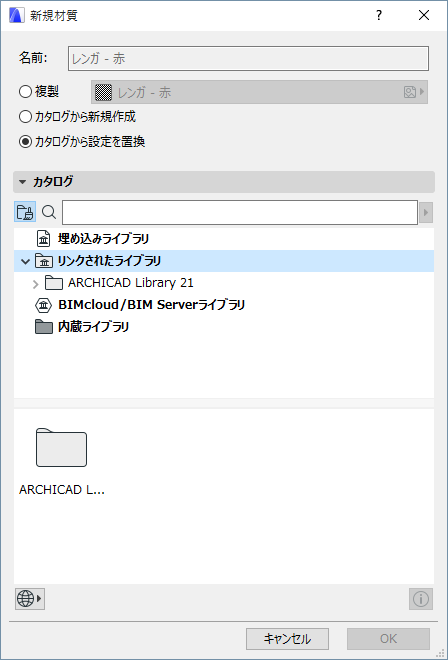Click the ARCHICAD L... thumbnail caption
This screenshot has width=448, height=660.
pos(61,490)
